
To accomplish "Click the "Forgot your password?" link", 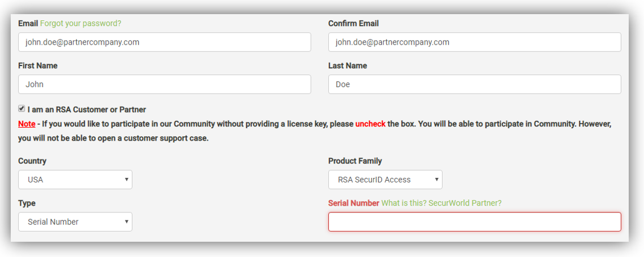I will click(x=80, y=23).
